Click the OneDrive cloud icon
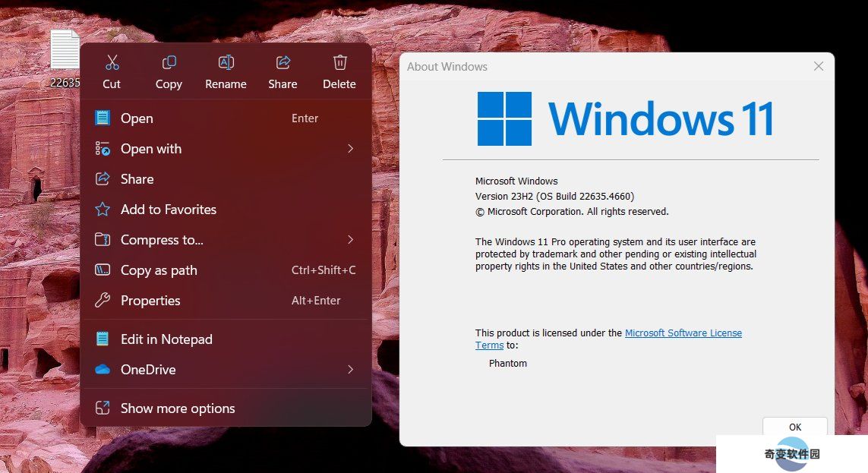868x473 pixels. pos(103,369)
